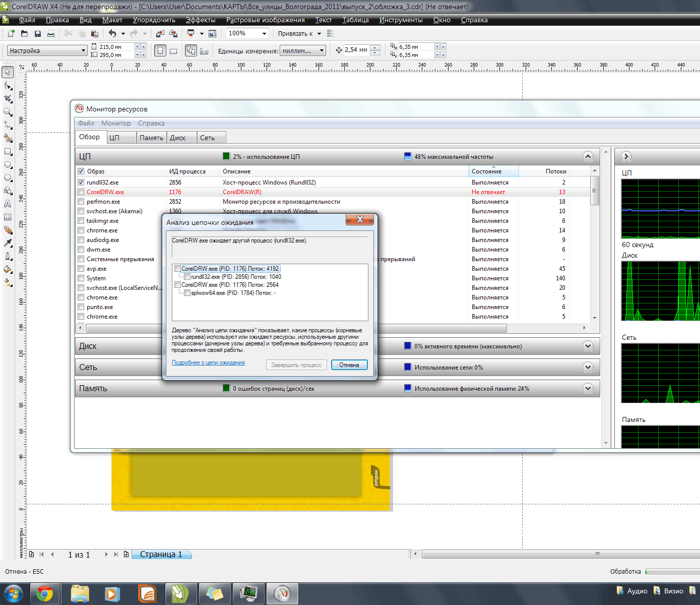Check splwow64.exe (PID: 1784) in wait chain

187,293
